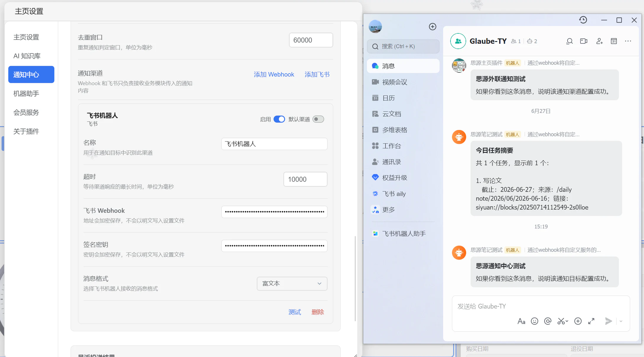Image resolution: width=644 pixels, height=357 pixels.
Task: Click the screenshot scissors tool
Action: [561, 321]
